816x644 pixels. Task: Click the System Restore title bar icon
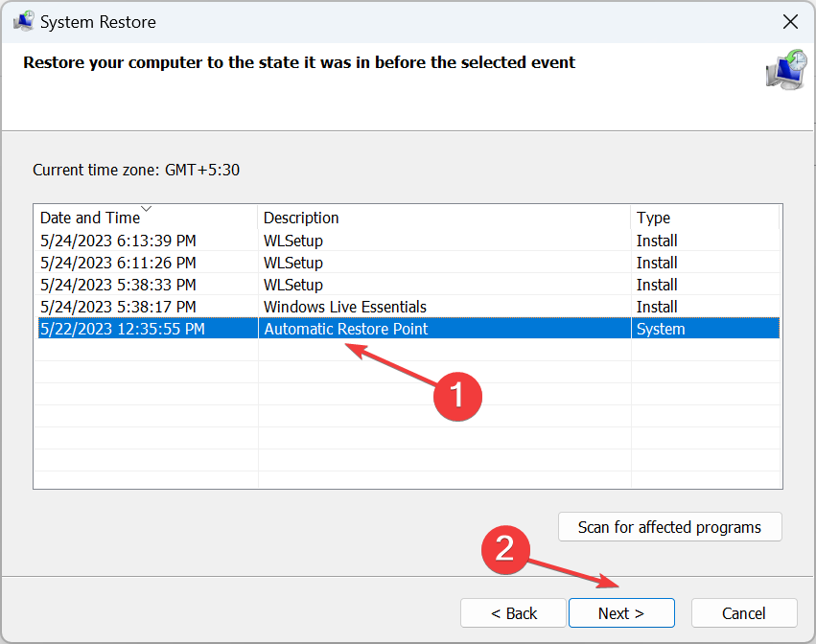pyautogui.click(x=23, y=21)
